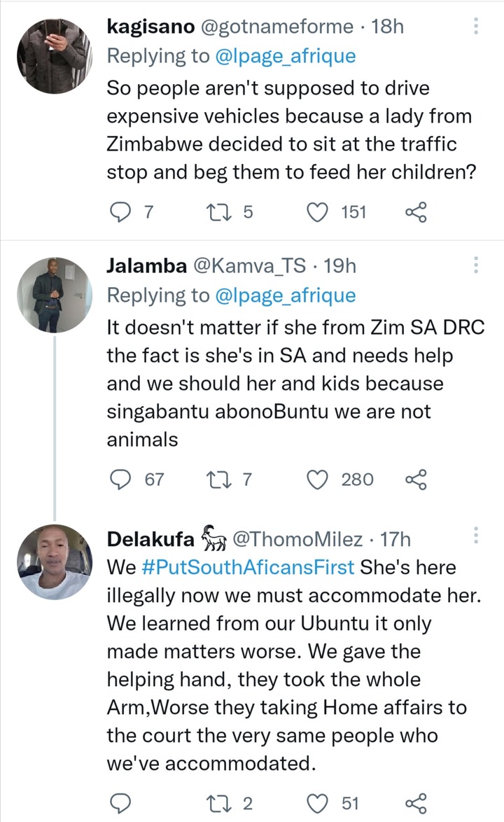Share Delakufa's tweet
Image resolution: width=504 pixels, height=822 pixels.
click(416, 803)
